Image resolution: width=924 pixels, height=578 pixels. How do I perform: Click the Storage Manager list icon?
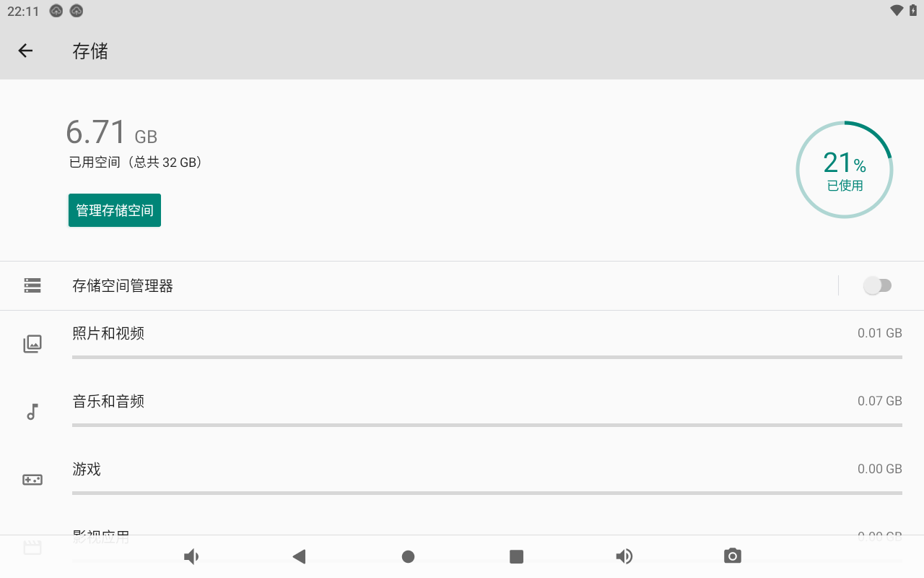pyautogui.click(x=32, y=285)
